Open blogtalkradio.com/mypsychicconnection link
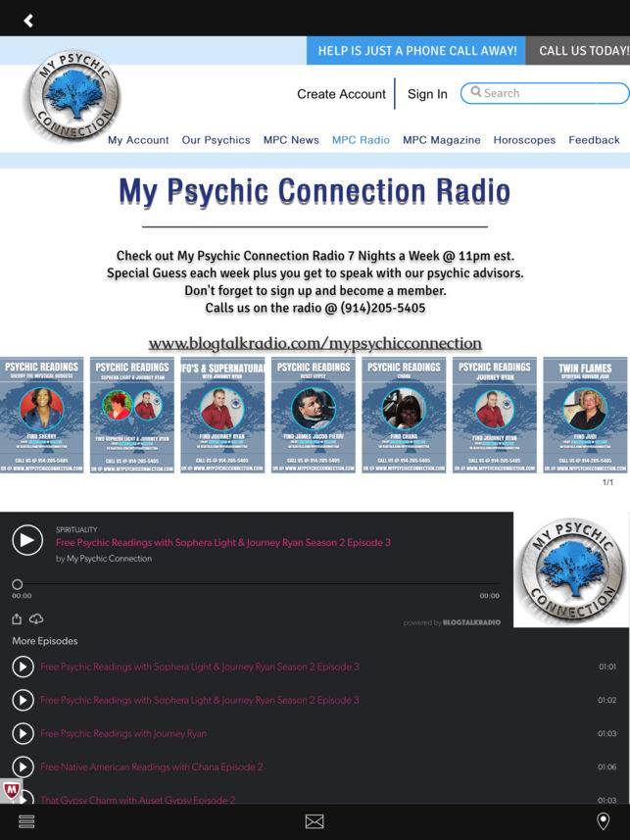The width and height of the screenshot is (630, 840). pyautogui.click(x=315, y=343)
